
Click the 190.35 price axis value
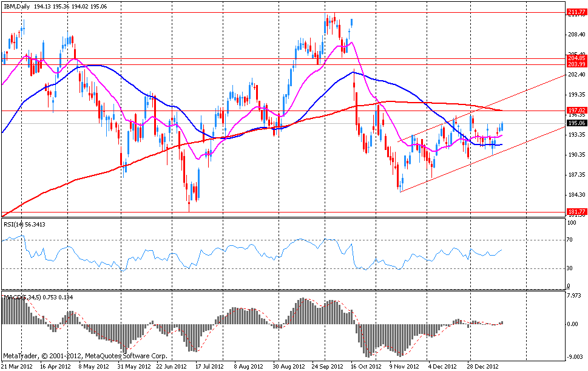576,155
